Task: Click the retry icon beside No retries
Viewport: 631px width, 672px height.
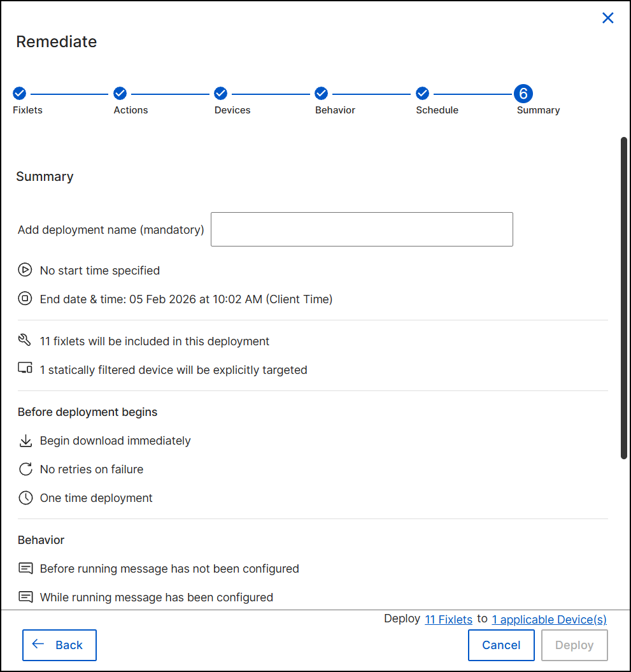Action: coord(25,469)
